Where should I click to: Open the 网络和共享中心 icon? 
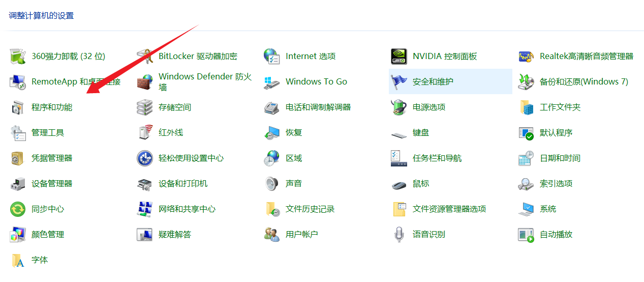tap(145, 209)
